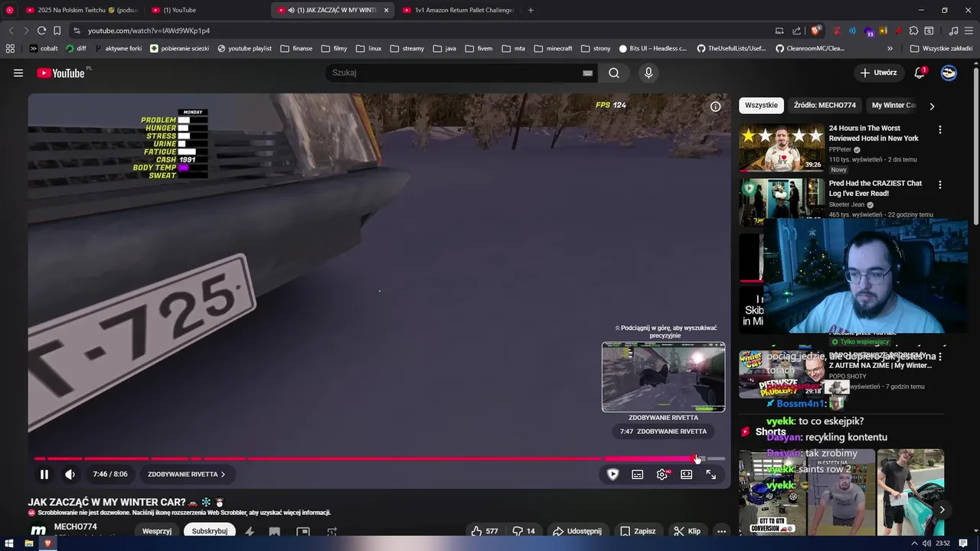
Task: Show next Shorts with right arrow
Action: coord(942,510)
